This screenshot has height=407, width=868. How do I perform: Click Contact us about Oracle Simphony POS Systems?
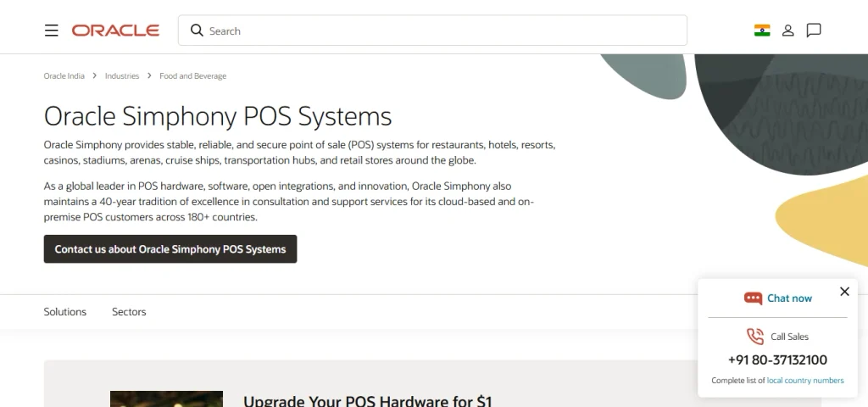170,249
